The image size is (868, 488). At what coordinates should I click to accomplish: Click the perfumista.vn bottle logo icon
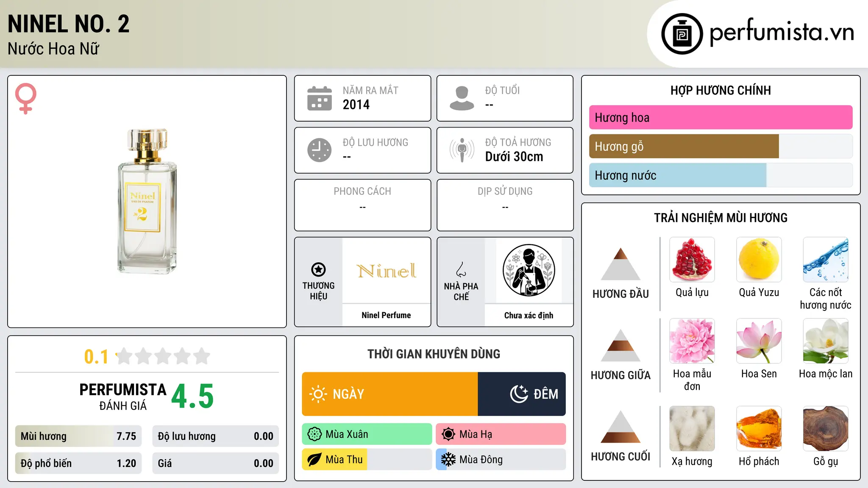[x=682, y=34]
